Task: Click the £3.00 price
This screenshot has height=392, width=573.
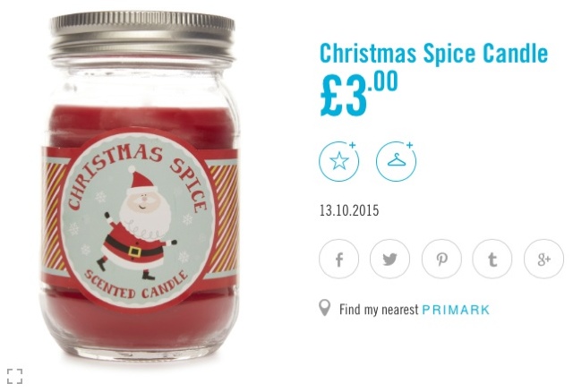Action: coord(359,94)
